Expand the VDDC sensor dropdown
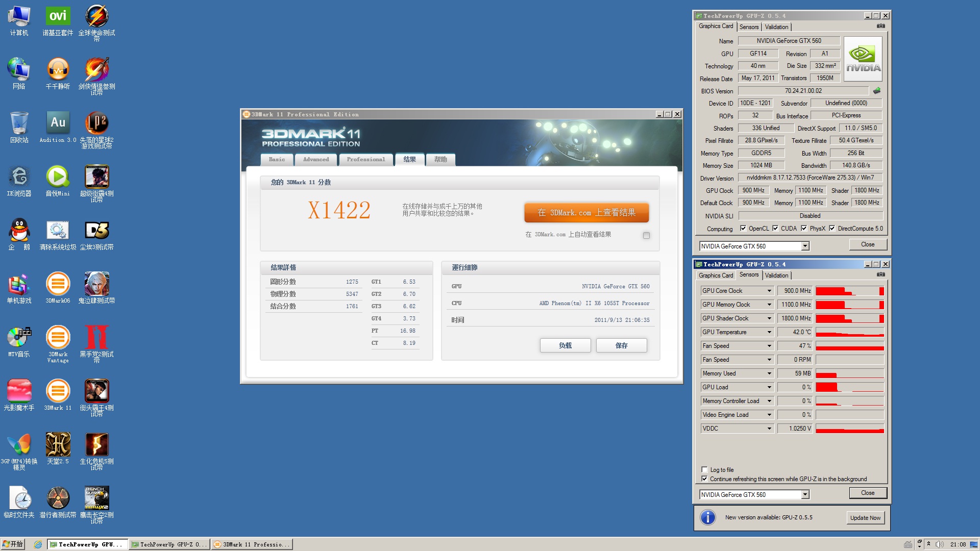The image size is (980, 551). tap(769, 429)
